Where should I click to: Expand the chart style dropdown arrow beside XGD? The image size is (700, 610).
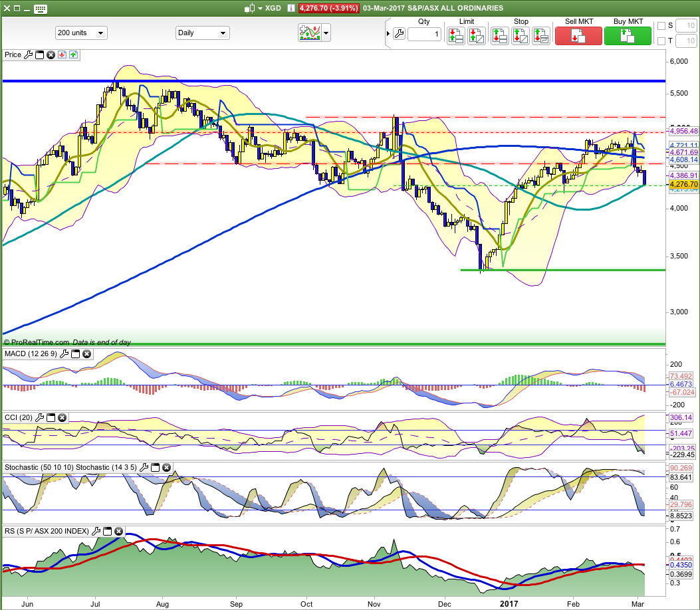tap(261, 9)
